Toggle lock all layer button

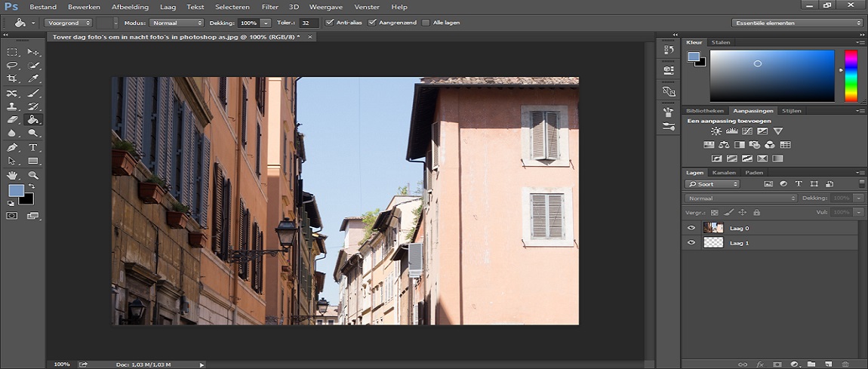[x=757, y=212]
